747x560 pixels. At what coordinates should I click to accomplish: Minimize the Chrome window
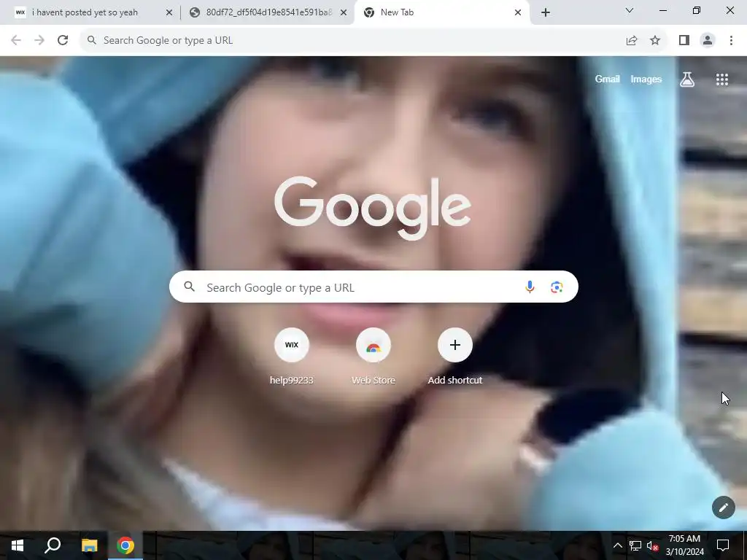pyautogui.click(x=662, y=10)
